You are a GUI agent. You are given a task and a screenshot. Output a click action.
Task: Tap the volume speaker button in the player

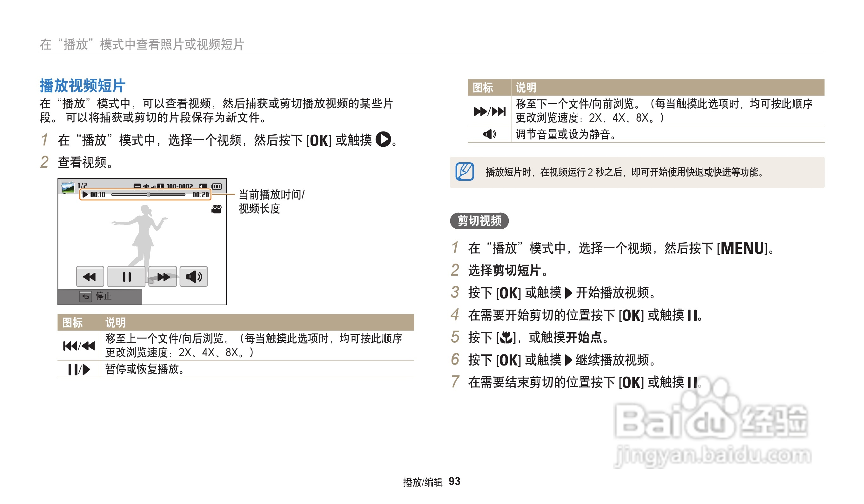tap(194, 277)
